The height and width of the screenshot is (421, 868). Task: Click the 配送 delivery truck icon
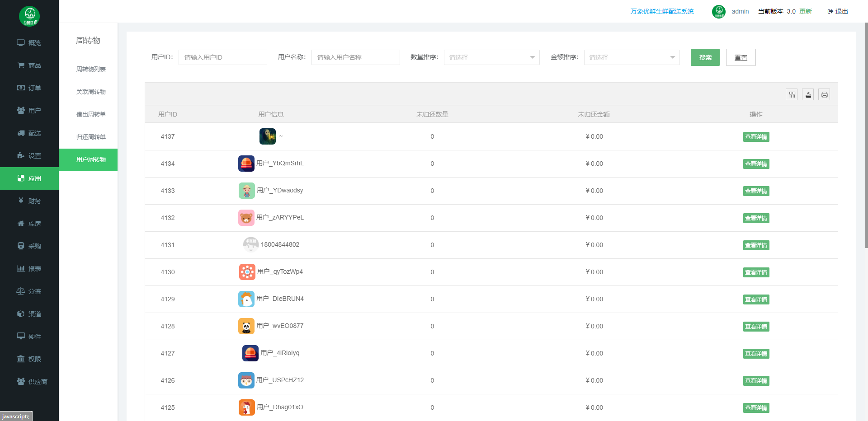(21, 133)
